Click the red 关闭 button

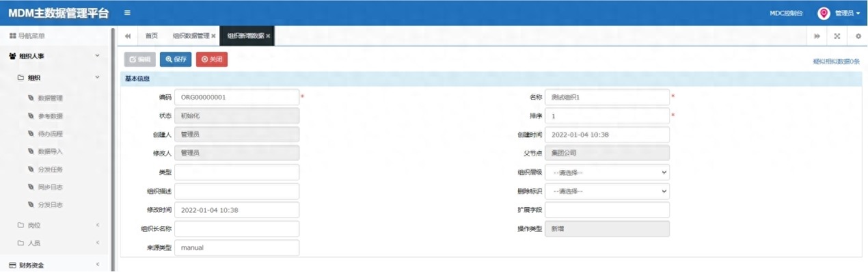click(212, 59)
